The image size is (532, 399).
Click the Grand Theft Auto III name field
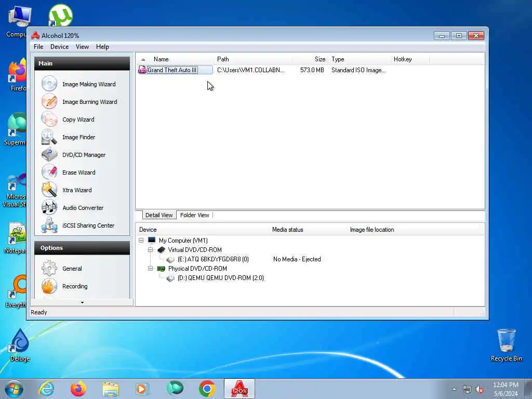click(x=179, y=70)
